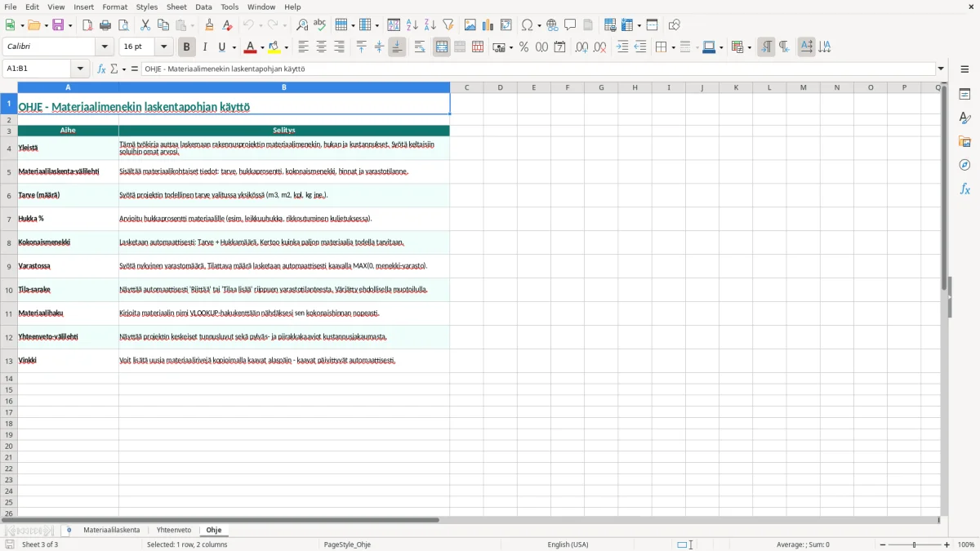Image resolution: width=980 pixels, height=551 pixels.
Task: Click the Sidebar Settings button
Action: click(964, 69)
